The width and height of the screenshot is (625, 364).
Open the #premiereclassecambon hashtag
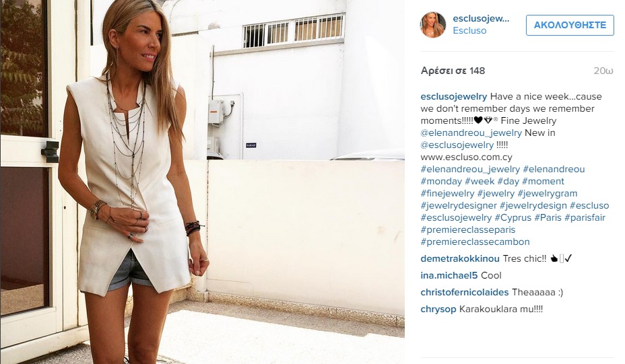[475, 242]
